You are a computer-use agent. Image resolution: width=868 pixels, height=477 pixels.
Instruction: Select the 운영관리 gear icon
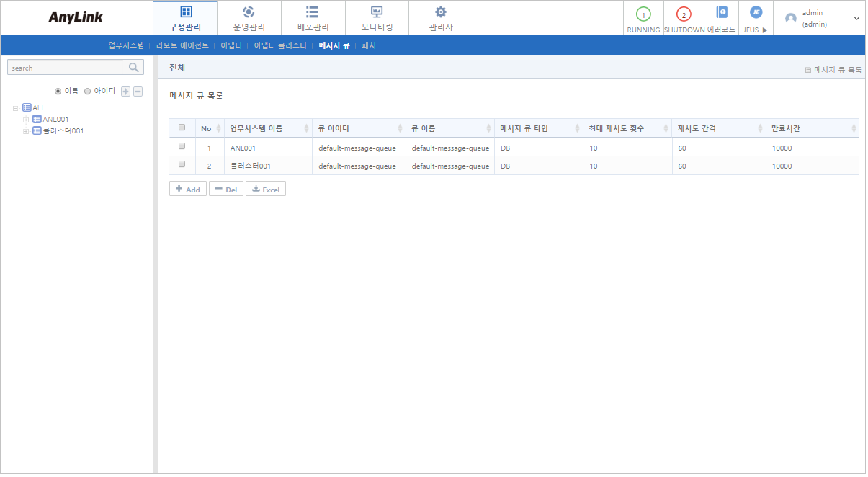249,12
